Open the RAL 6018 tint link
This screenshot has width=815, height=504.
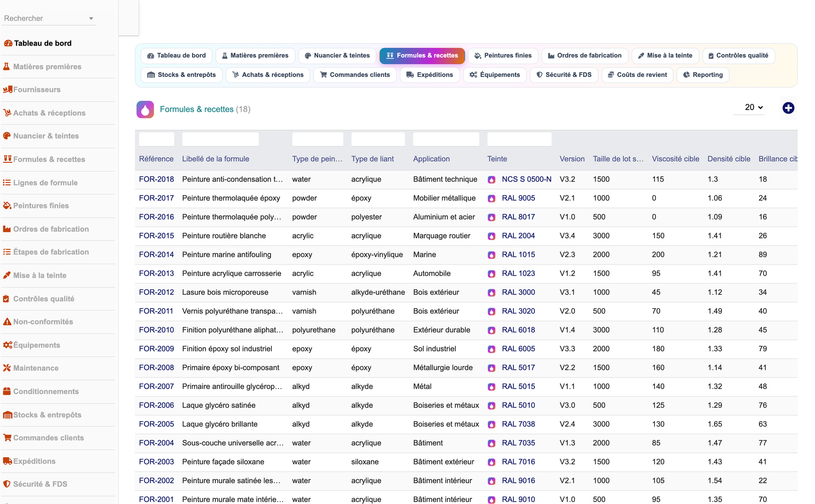(x=518, y=330)
